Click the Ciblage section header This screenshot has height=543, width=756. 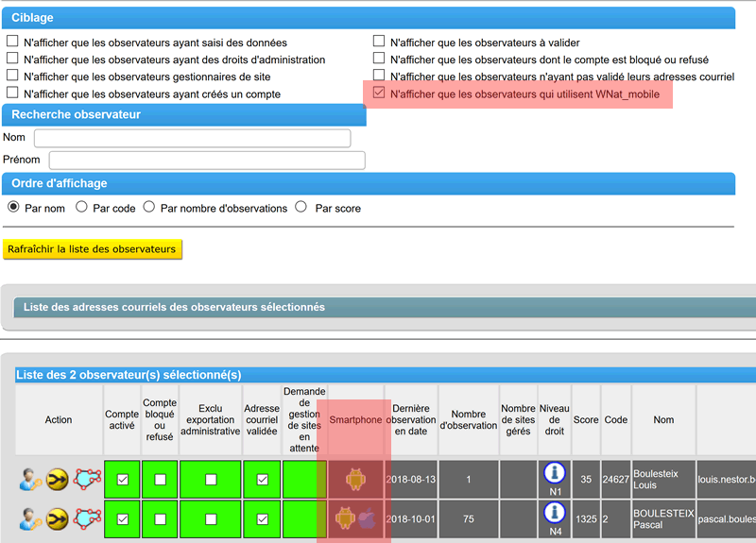(369, 18)
